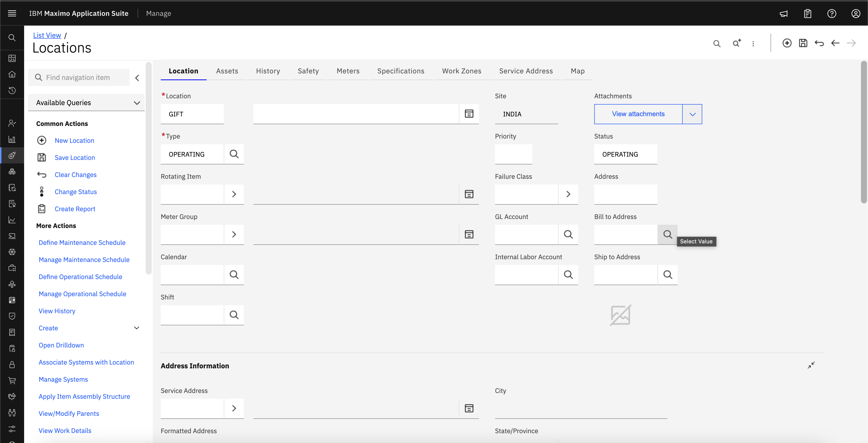
Task: Open long description icon in Rotating Item row
Action: 469,194
